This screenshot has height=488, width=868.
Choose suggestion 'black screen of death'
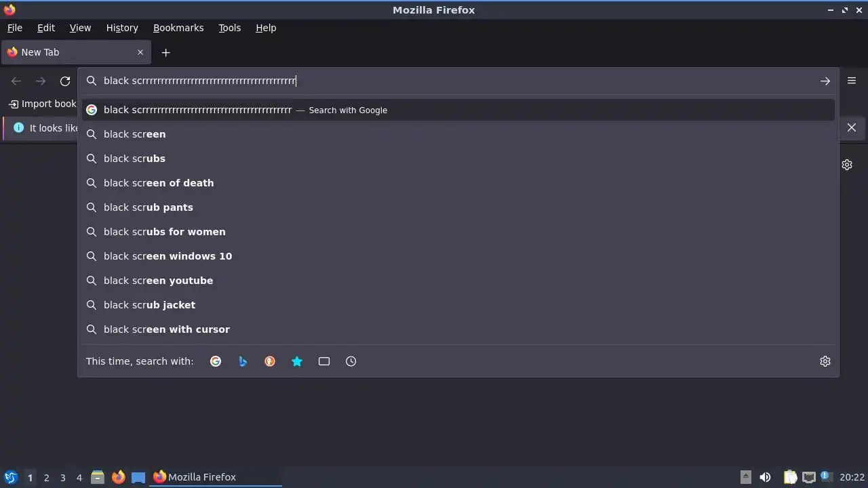458,183
